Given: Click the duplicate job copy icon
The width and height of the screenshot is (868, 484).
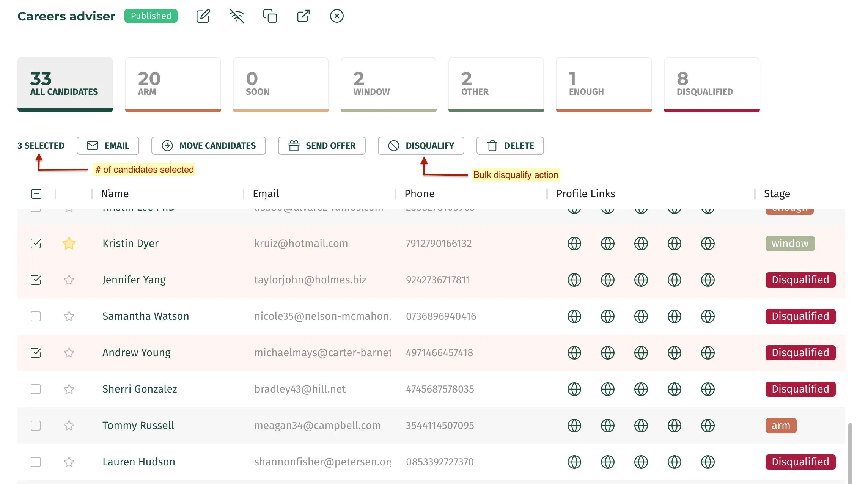Looking at the screenshot, I should click(270, 16).
